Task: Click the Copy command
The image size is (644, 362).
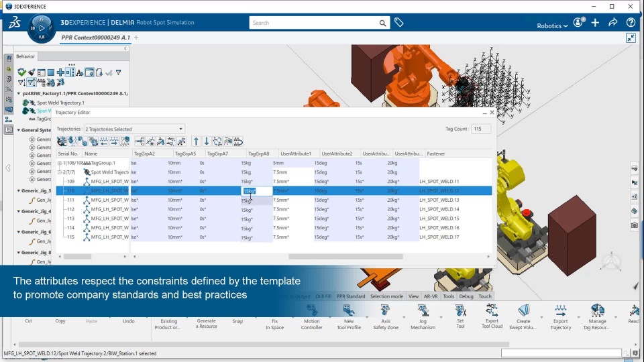Action: coord(60,321)
